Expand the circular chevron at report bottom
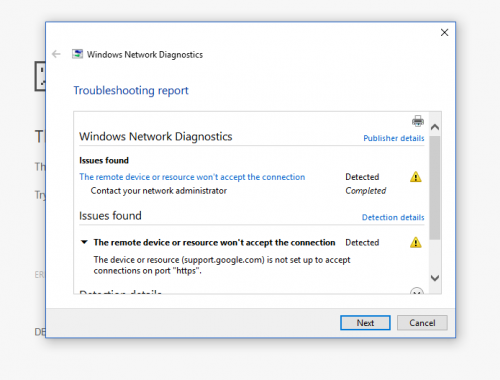 [417, 291]
